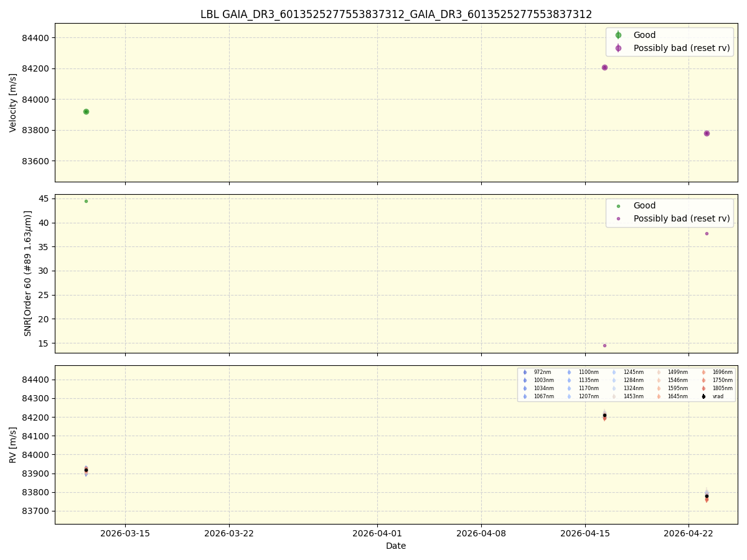Click the 1324nm legend entry
Viewport: 747px width, 560px height.
coord(627,388)
